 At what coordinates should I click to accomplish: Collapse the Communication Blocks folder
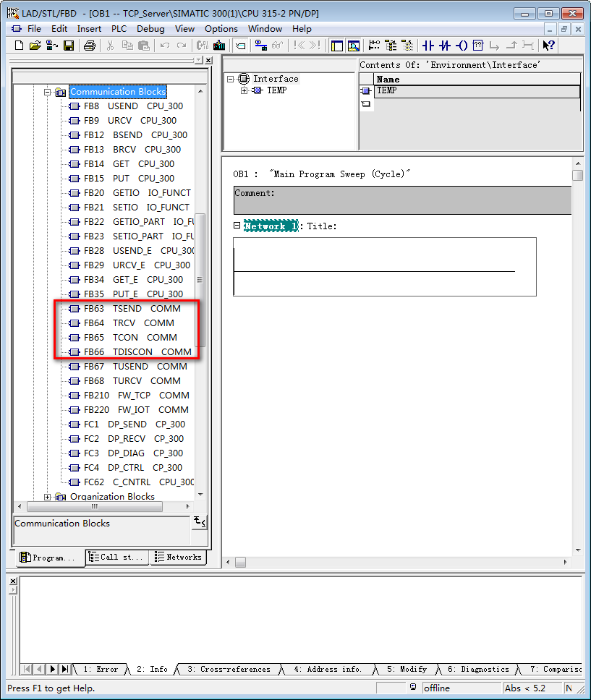47,93
